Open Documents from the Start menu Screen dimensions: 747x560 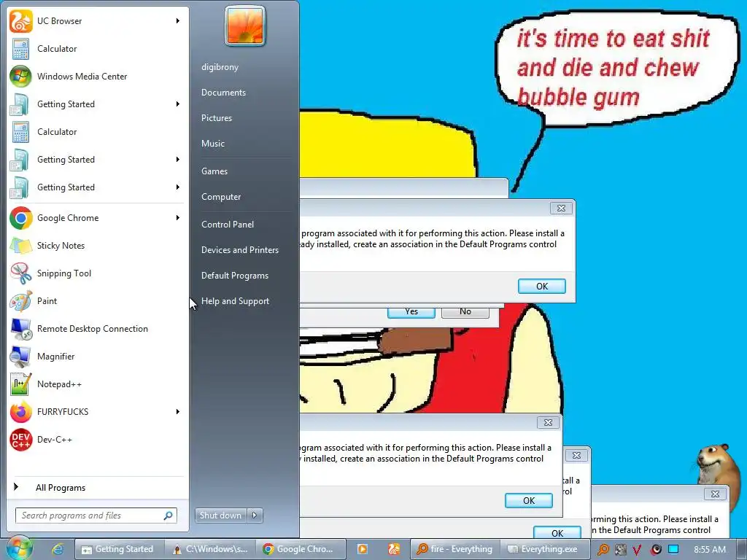223,93
